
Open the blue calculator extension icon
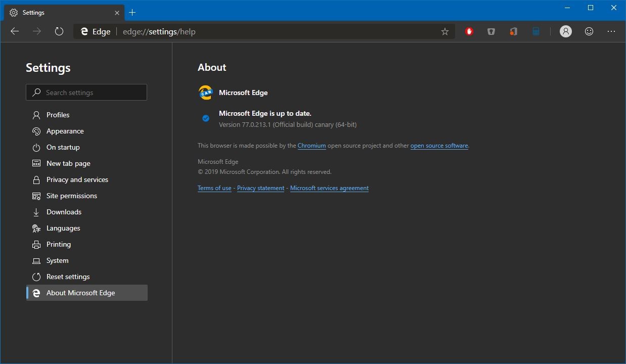click(535, 31)
